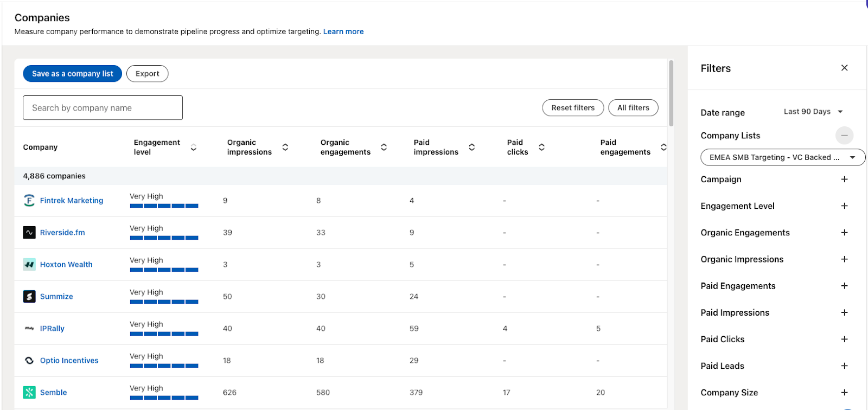Open All filters
Image resolution: width=868 pixels, height=410 pixels.
[633, 108]
